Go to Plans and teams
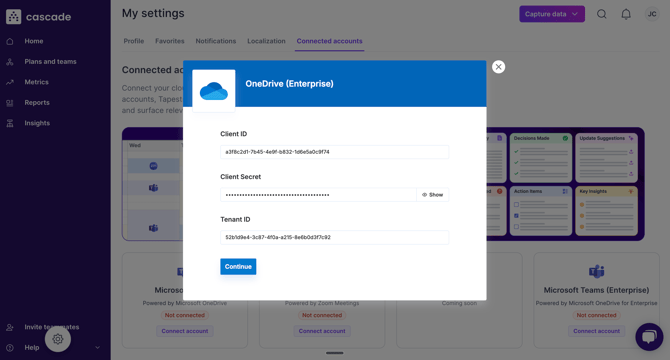 point(50,61)
